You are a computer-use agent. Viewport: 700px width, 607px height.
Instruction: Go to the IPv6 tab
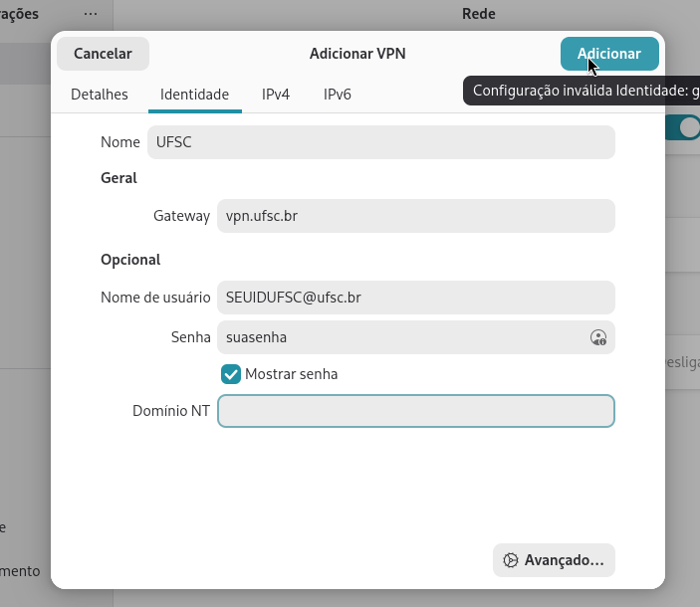[x=338, y=95]
